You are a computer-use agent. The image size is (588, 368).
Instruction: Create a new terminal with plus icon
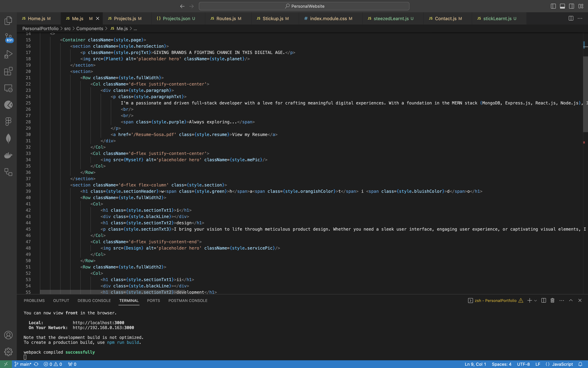pos(530,301)
